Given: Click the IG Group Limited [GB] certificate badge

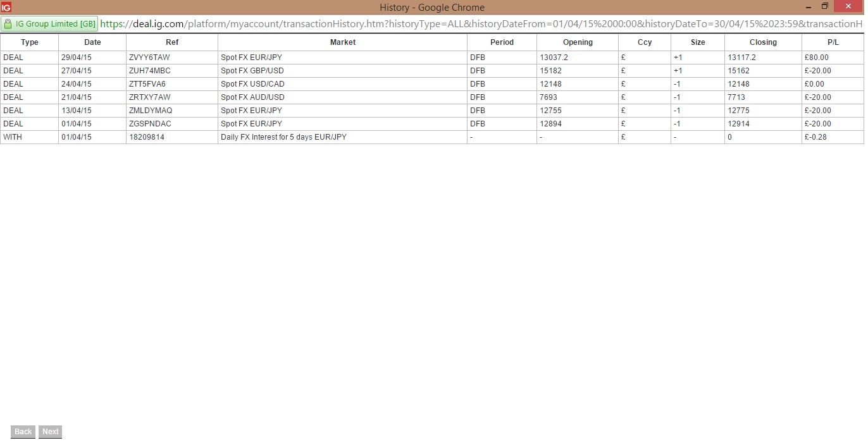Looking at the screenshot, I should (49, 24).
